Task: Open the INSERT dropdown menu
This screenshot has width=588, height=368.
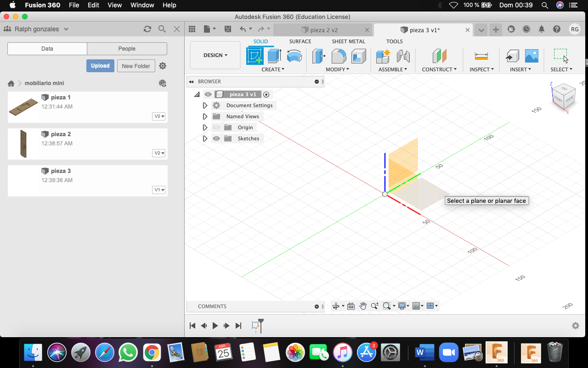Action: click(520, 69)
